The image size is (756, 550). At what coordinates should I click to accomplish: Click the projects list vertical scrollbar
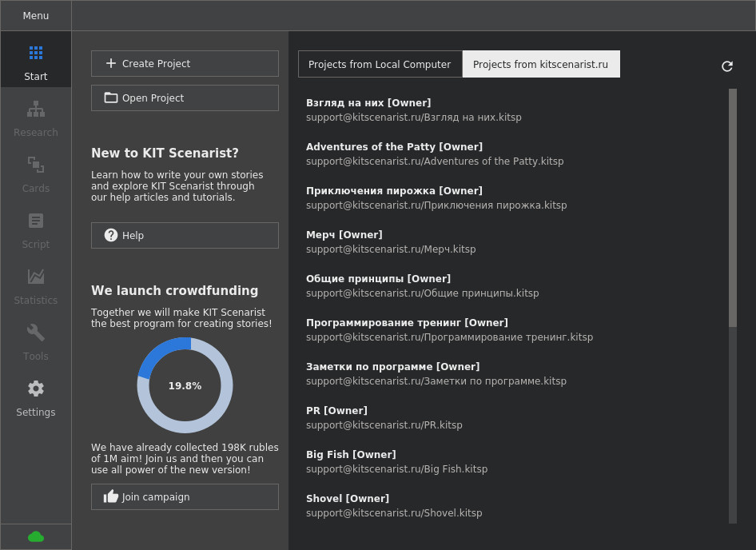point(733,305)
